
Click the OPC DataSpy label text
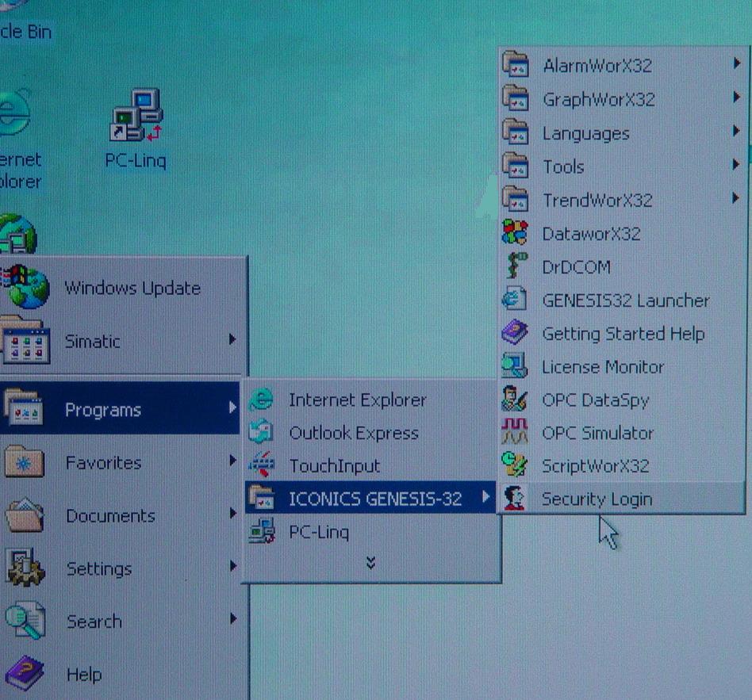(596, 400)
